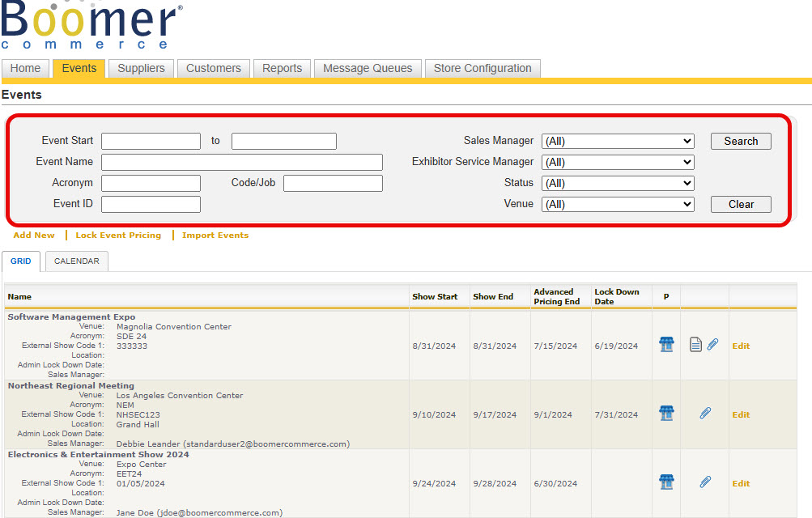Click inside the Event Name field

click(x=240, y=162)
